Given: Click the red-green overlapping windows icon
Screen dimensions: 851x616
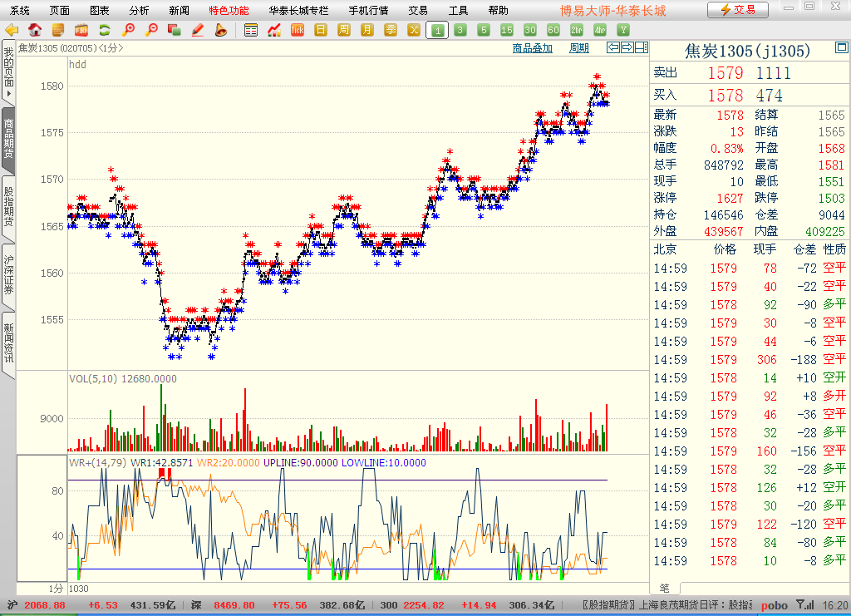Looking at the screenshot, I should coord(175,30).
